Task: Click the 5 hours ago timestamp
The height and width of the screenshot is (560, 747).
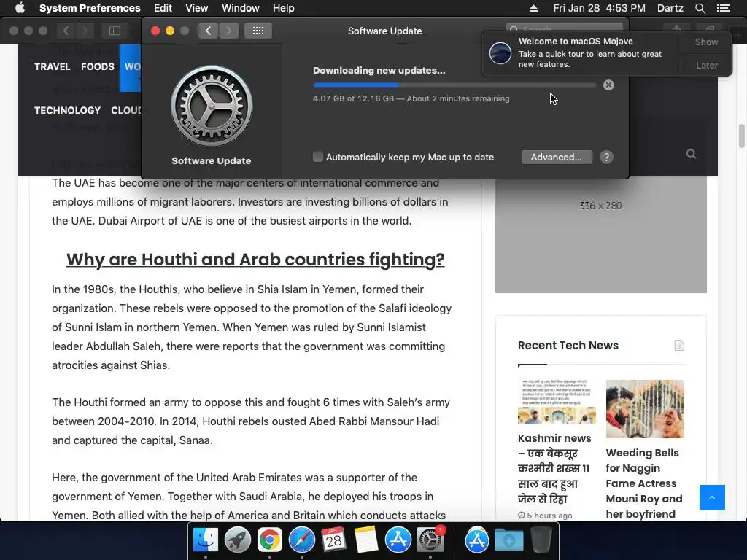Action: click(545, 516)
